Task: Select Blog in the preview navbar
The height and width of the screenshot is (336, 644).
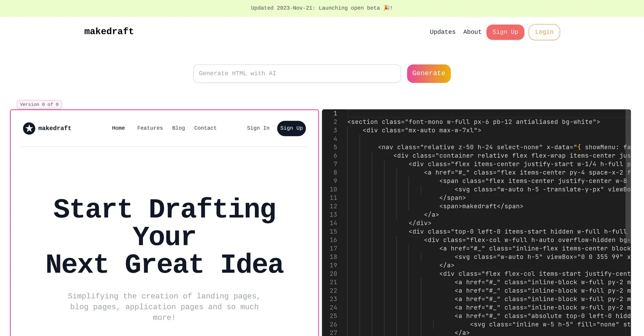Action: [x=178, y=128]
